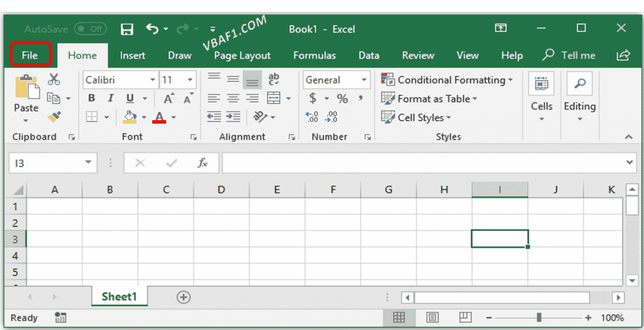Toggle the AutoSave switch
Screen dimensions: 644x330
click(x=90, y=30)
